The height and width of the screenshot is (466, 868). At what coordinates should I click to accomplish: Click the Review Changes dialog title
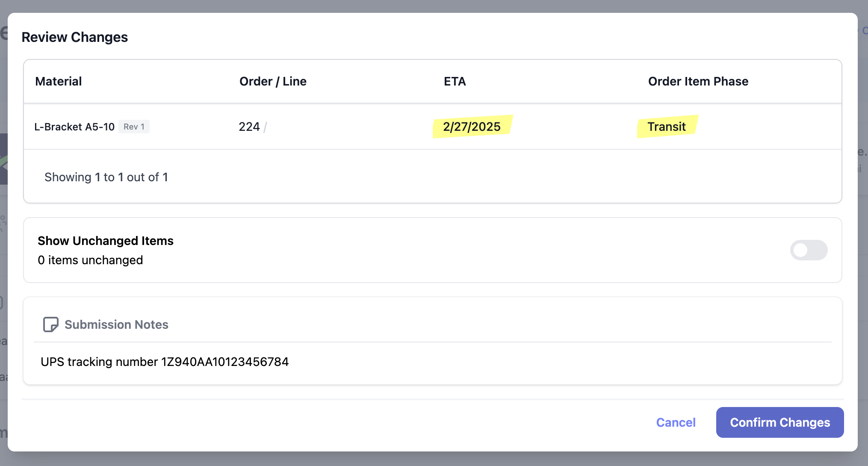(75, 37)
